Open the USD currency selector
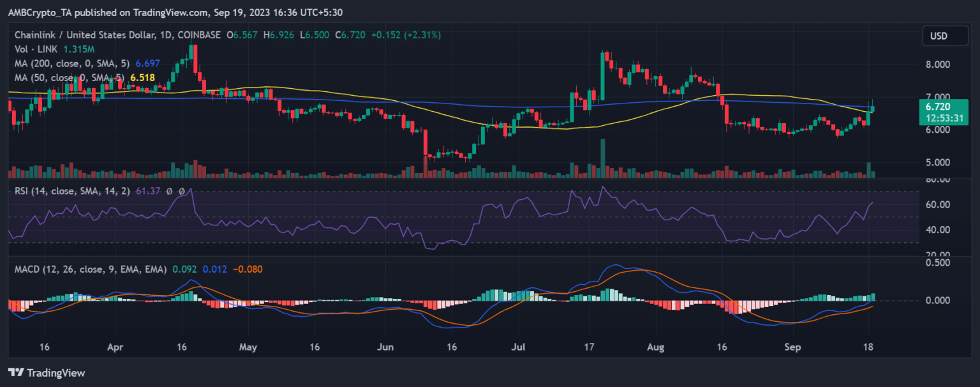The height and width of the screenshot is (387, 980). (939, 36)
